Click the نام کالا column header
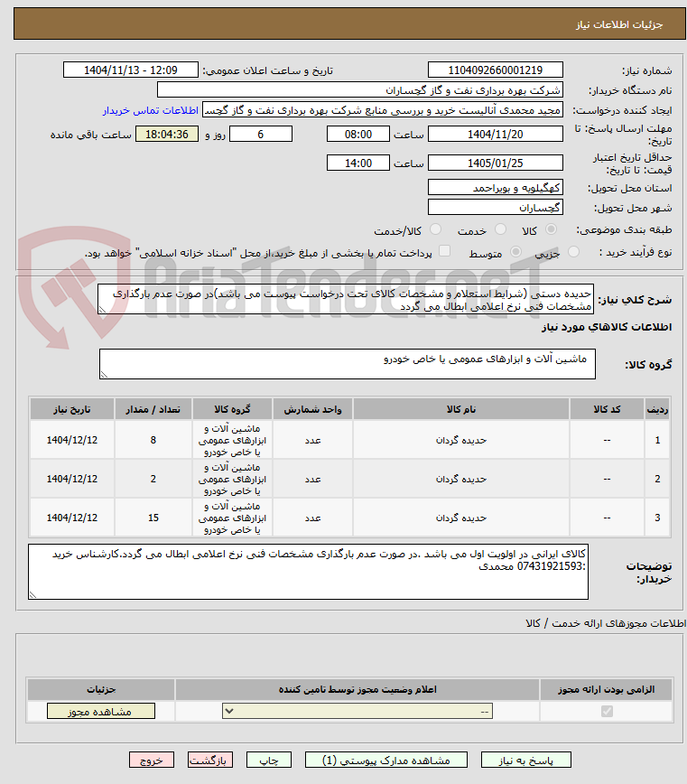 click(460, 409)
